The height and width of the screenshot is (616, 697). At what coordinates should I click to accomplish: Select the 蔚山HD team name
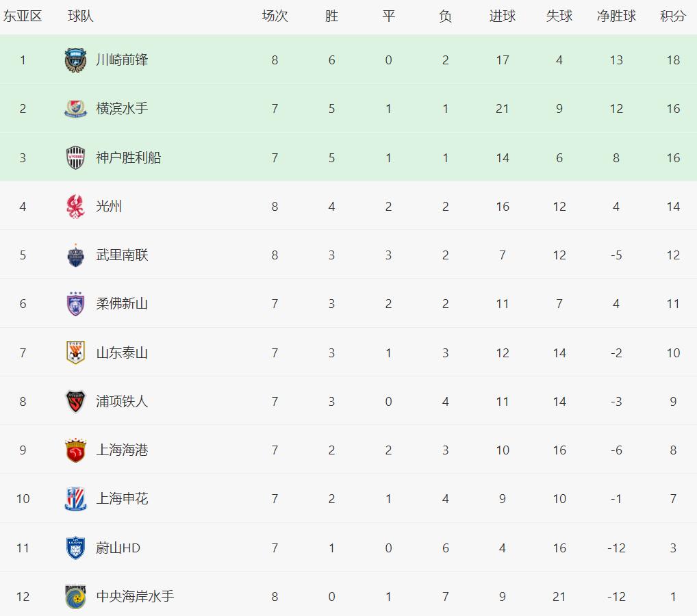(x=118, y=548)
